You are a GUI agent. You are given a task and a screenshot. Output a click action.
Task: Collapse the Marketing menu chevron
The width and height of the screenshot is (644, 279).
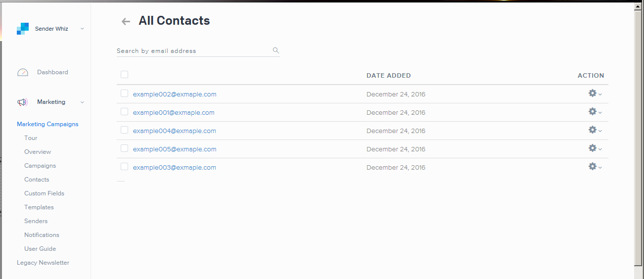[x=82, y=102]
